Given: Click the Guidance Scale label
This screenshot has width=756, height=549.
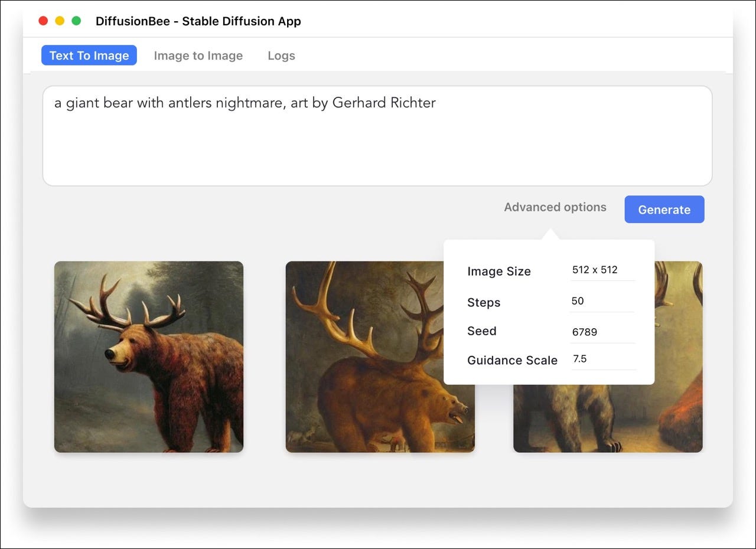Looking at the screenshot, I should tap(512, 360).
